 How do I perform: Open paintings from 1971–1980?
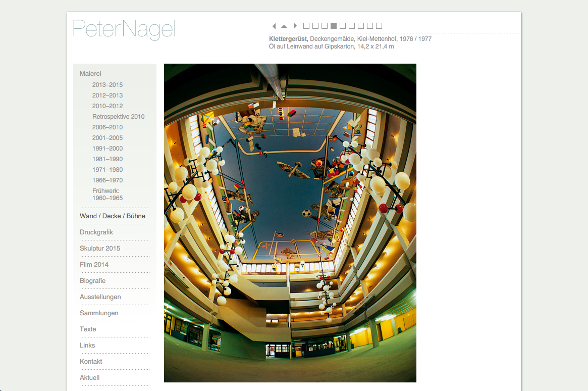pyautogui.click(x=108, y=170)
